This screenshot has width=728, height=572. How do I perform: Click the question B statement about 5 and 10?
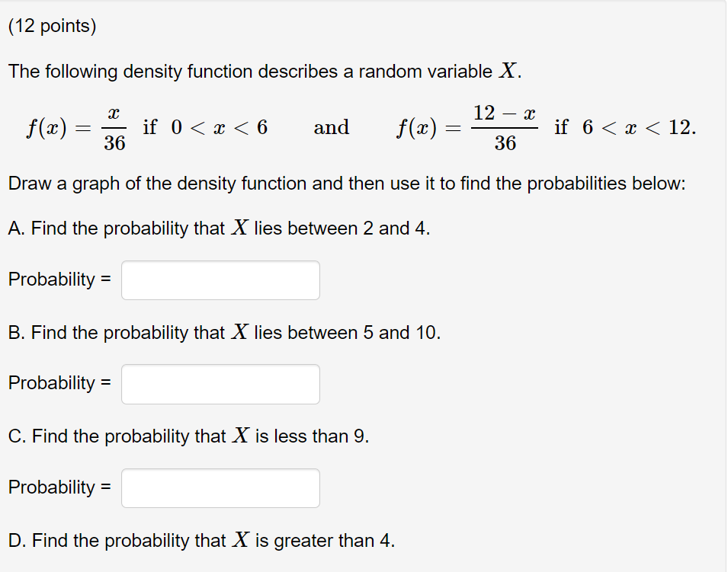coord(225,333)
